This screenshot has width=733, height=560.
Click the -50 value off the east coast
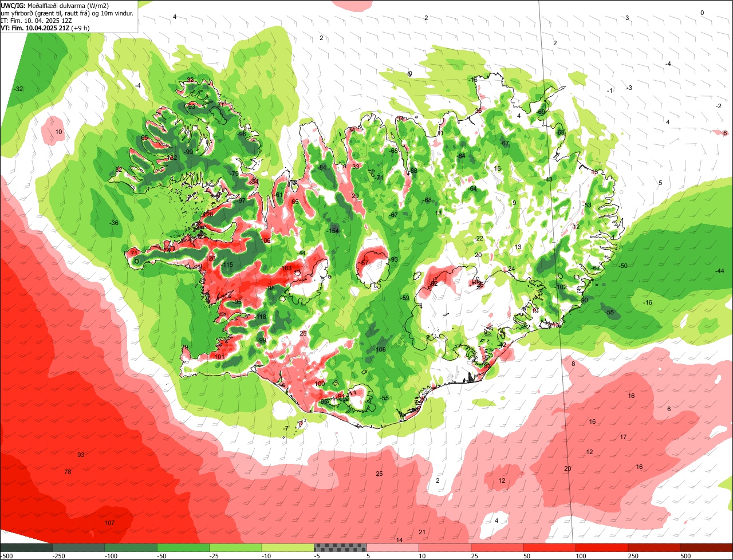point(623,265)
